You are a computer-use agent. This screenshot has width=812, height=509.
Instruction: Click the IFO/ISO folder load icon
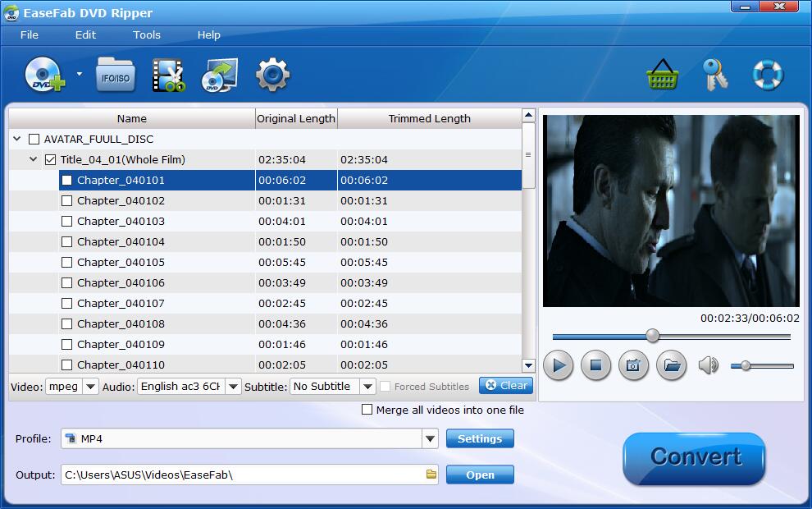click(x=116, y=76)
